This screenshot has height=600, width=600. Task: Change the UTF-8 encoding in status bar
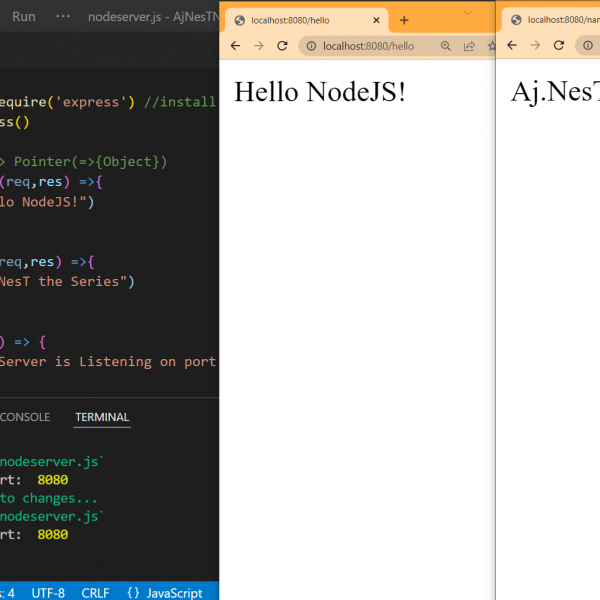(x=47, y=593)
